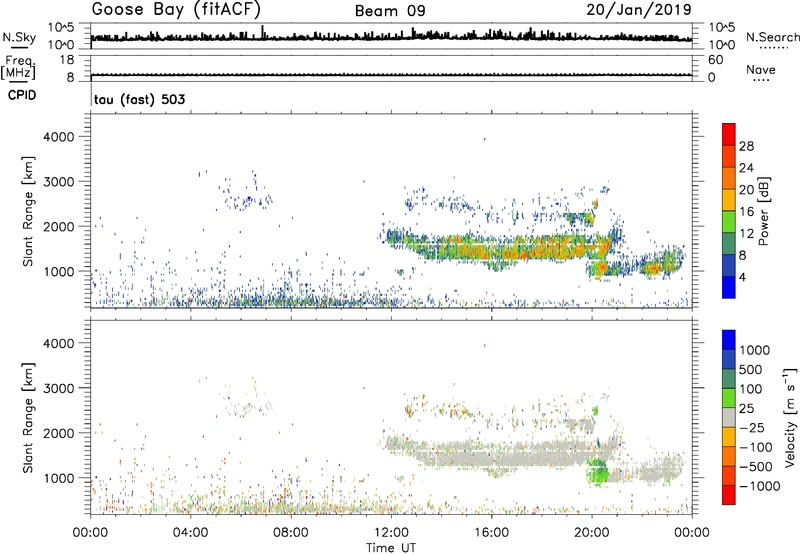800x554 pixels.
Task: Click the "60" Nave axis tick
Action: 715,60
